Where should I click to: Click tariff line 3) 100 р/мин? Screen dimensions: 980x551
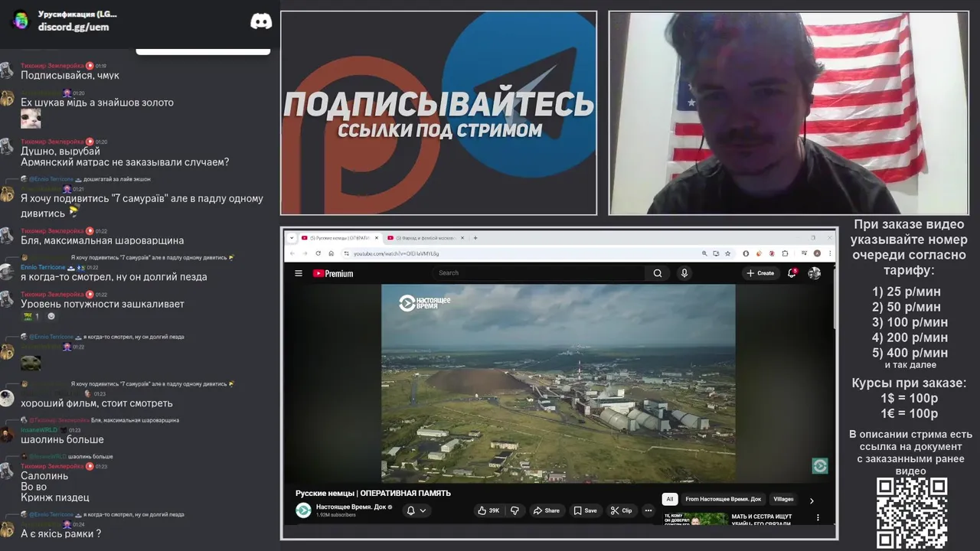[910, 322]
